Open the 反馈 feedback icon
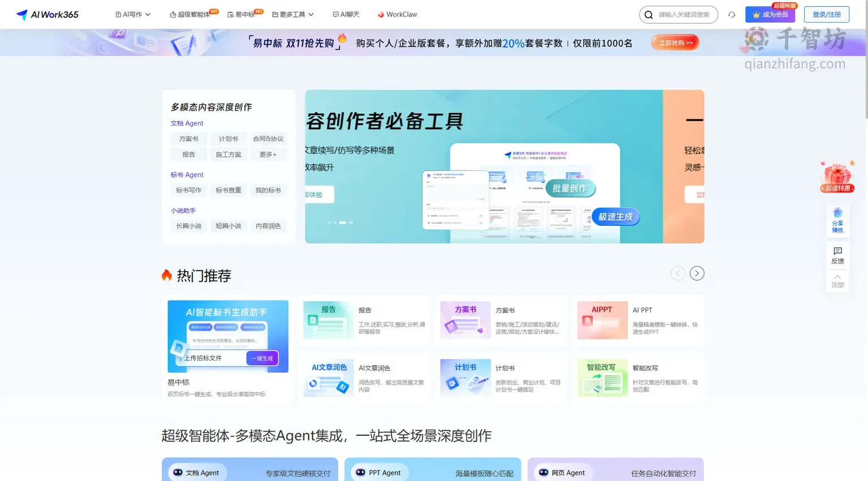This screenshot has height=481, width=868. pyautogui.click(x=837, y=256)
